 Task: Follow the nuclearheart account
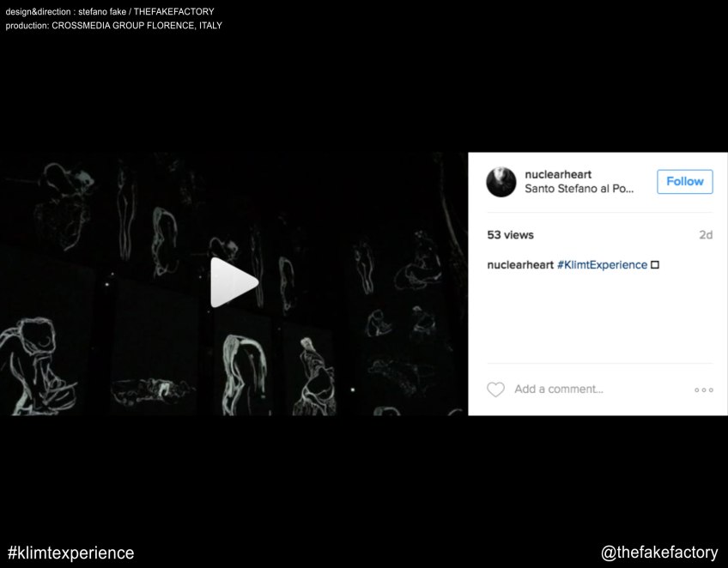point(685,181)
